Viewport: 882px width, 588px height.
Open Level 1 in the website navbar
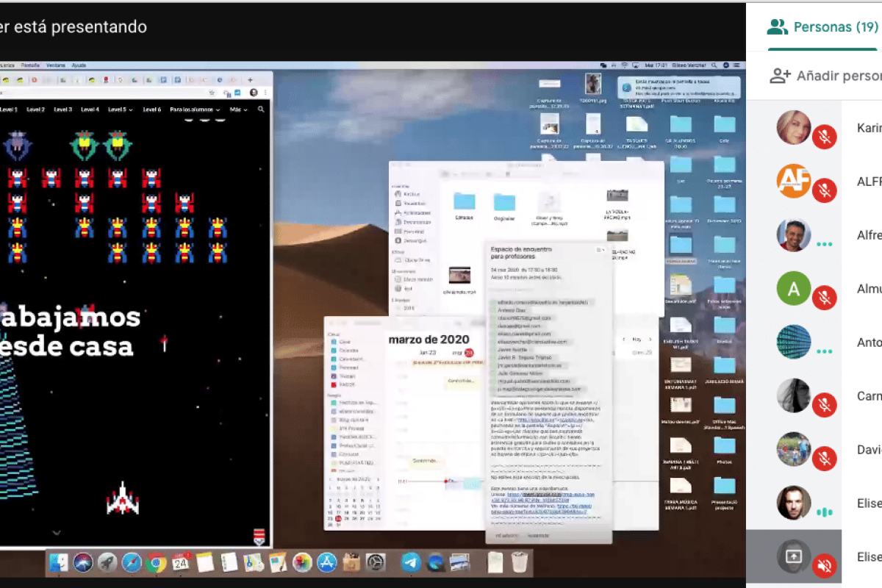coord(8,110)
